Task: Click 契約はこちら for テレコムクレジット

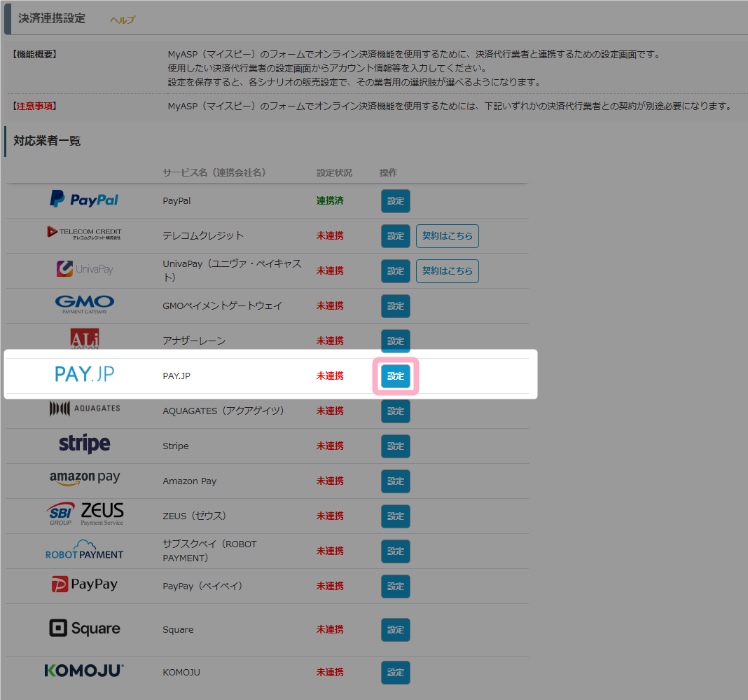Action: pyautogui.click(x=447, y=236)
